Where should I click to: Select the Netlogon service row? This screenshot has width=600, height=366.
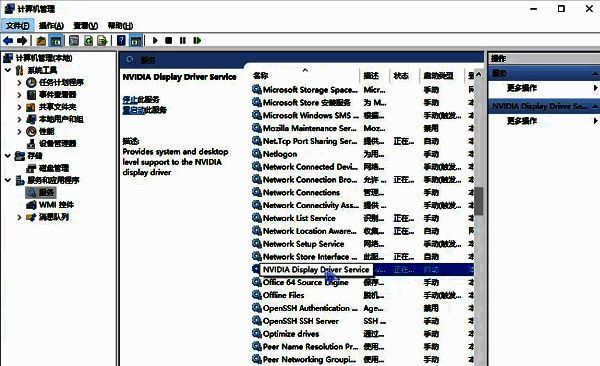pos(362,154)
